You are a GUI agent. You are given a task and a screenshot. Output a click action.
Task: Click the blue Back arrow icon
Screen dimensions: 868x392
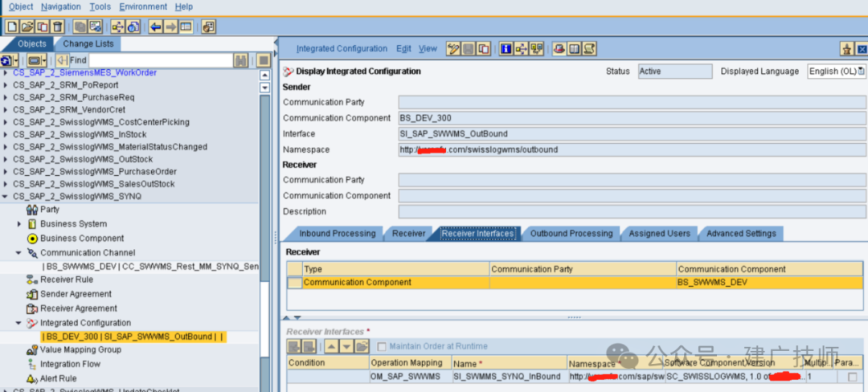(156, 26)
